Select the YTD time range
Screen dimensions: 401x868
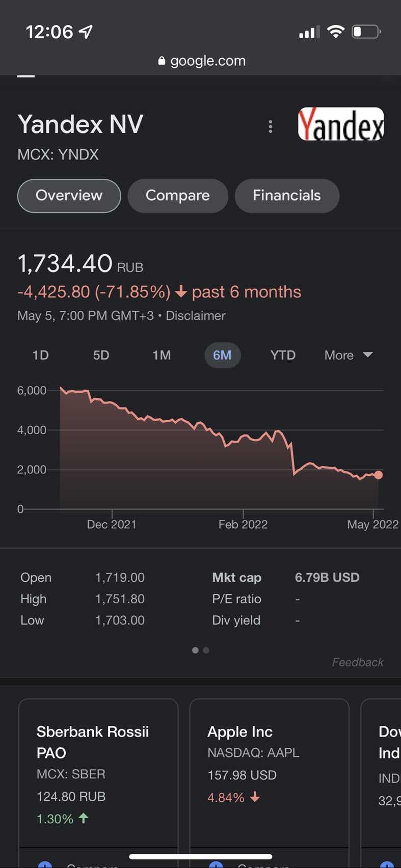283,355
